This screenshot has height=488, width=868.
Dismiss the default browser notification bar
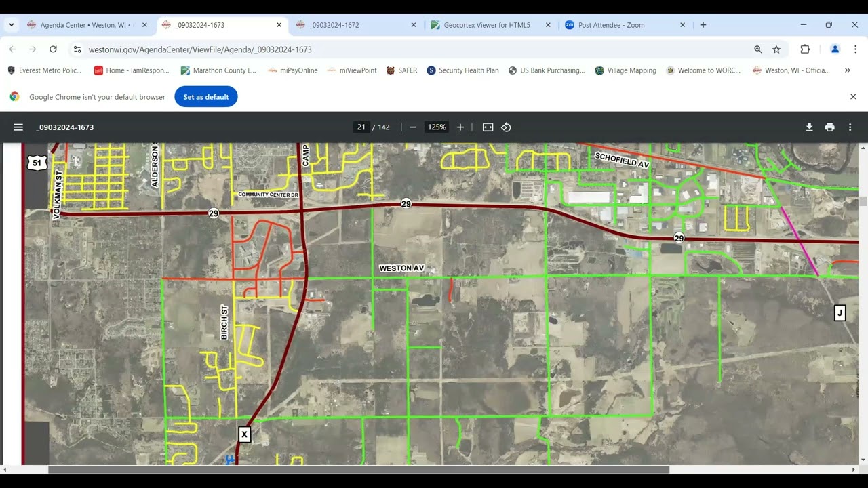853,97
